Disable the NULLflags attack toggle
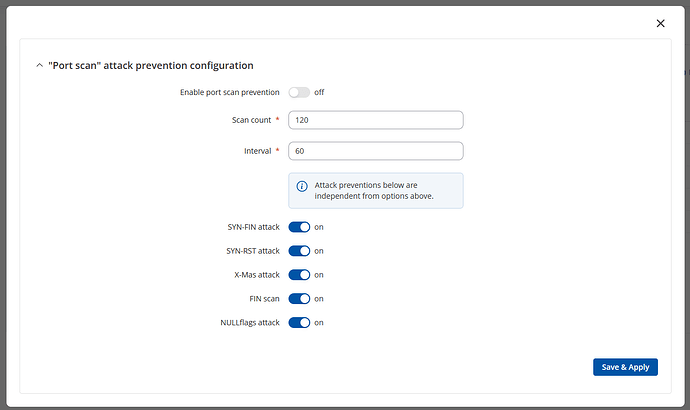Viewport: 690px width, 410px height. [x=299, y=323]
